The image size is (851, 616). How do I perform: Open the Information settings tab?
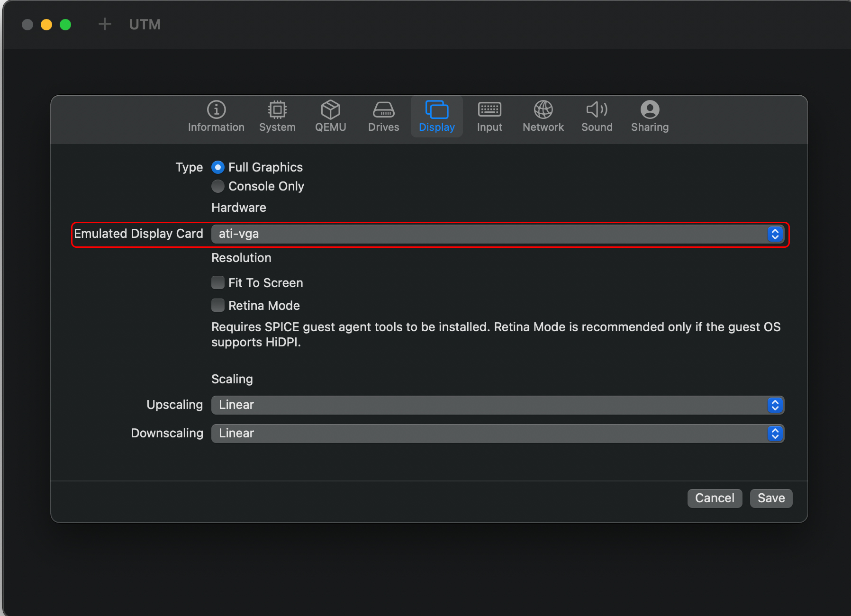pos(216,117)
